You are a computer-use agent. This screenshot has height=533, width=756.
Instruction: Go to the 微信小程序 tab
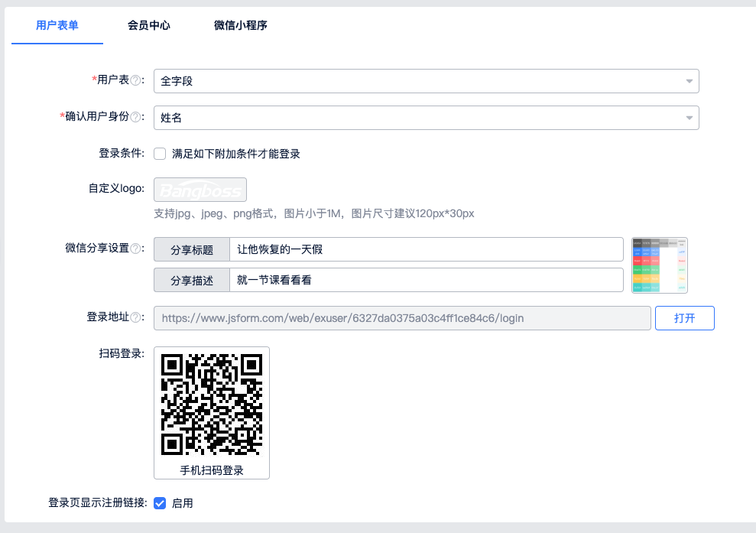pyautogui.click(x=241, y=25)
